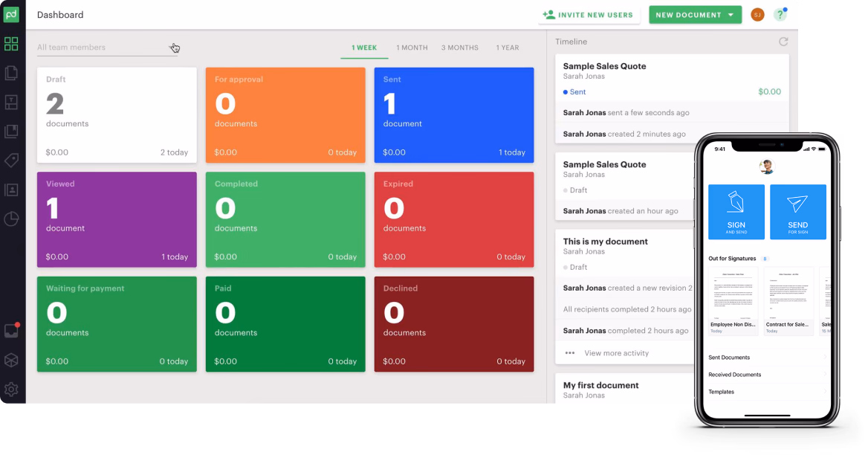Open the Documents section in the sidebar

[11, 73]
